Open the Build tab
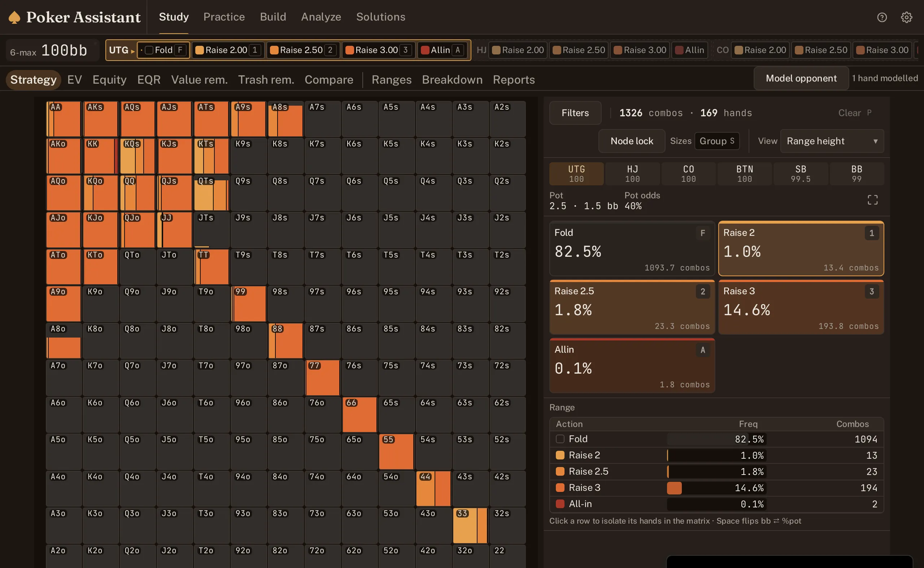Screen dimensions: 924x568 (273, 17)
